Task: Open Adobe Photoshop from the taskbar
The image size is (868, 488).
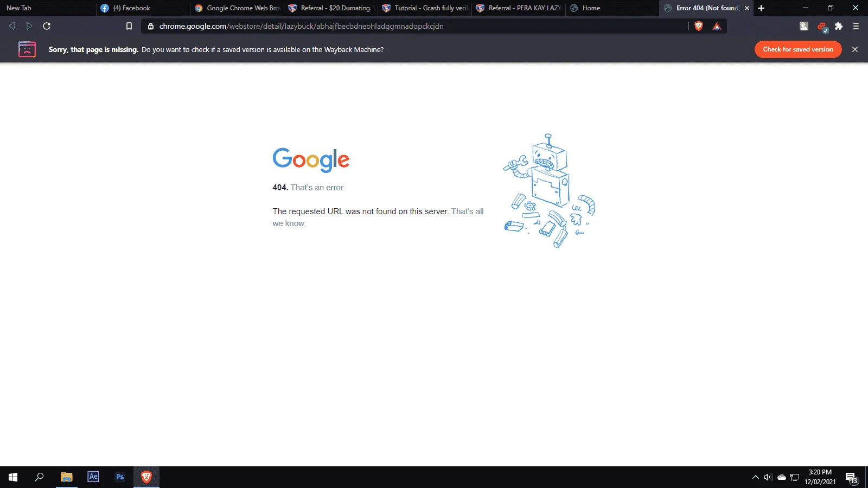Action: (120, 477)
